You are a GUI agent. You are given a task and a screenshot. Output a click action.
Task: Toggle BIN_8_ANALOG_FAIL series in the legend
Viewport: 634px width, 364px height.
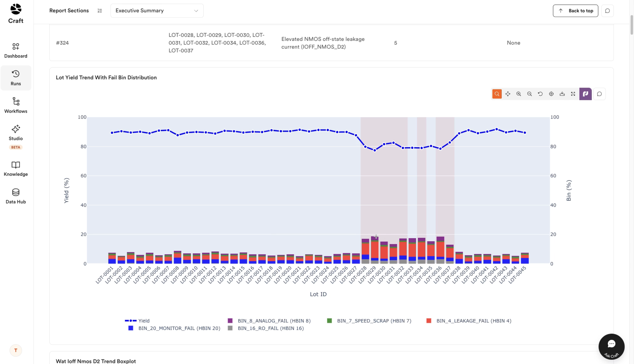coord(269,320)
